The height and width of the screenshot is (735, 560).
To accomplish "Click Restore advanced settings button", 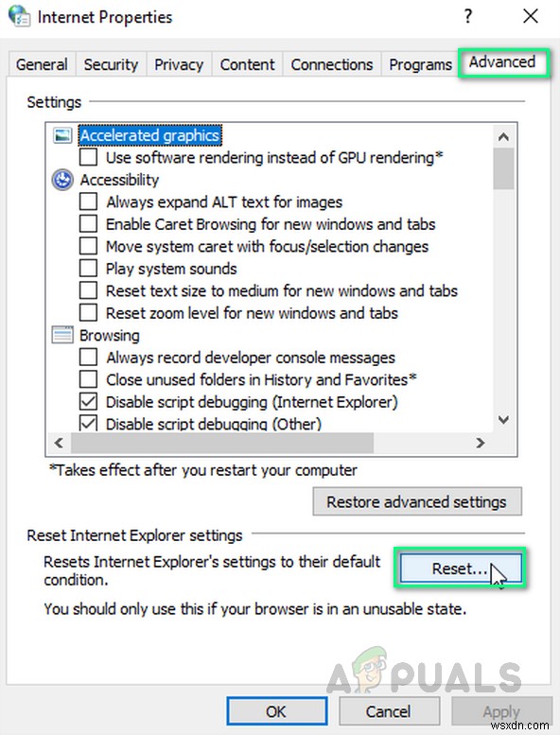I will click(x=417, y=501).
